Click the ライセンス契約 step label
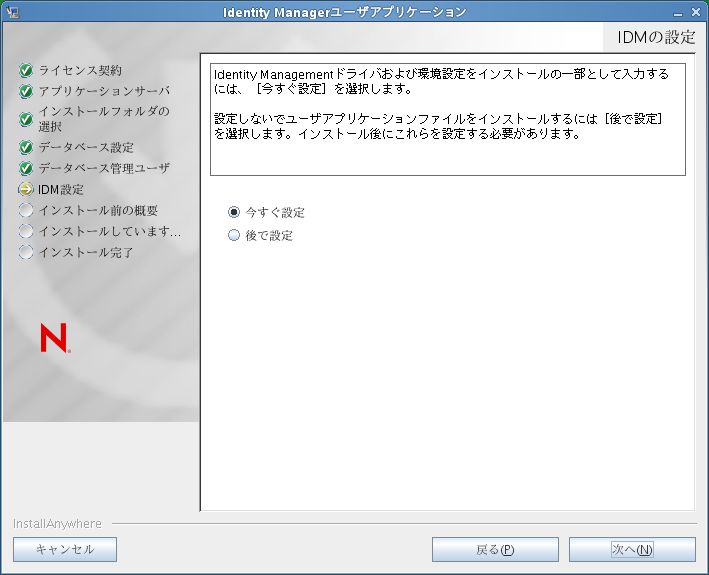Image resolution: width=709 pixels, height=575 pixels. [x=80, y=70]
